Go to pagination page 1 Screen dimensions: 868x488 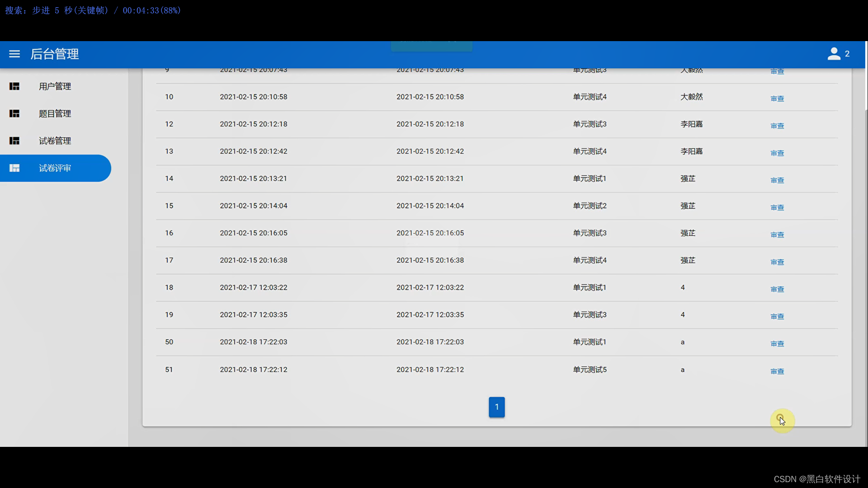tap(496, 407)
